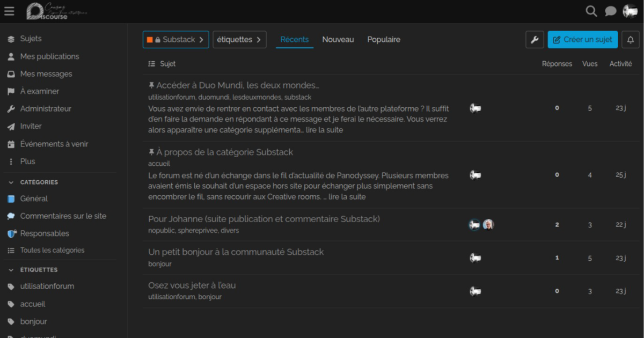Screen dimensions: 644x338
Task: Switch to the Nouveau tab
Action: (x=338, y=40)
